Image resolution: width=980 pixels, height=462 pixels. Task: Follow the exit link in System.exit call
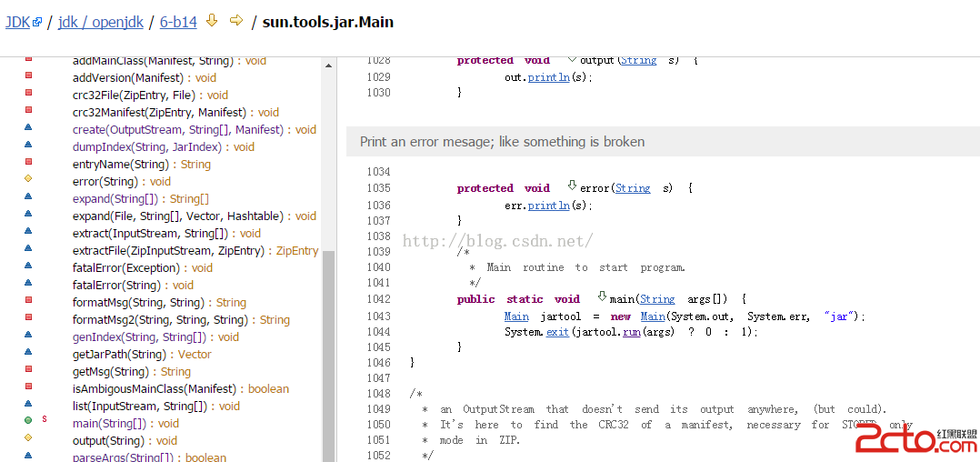557,332
